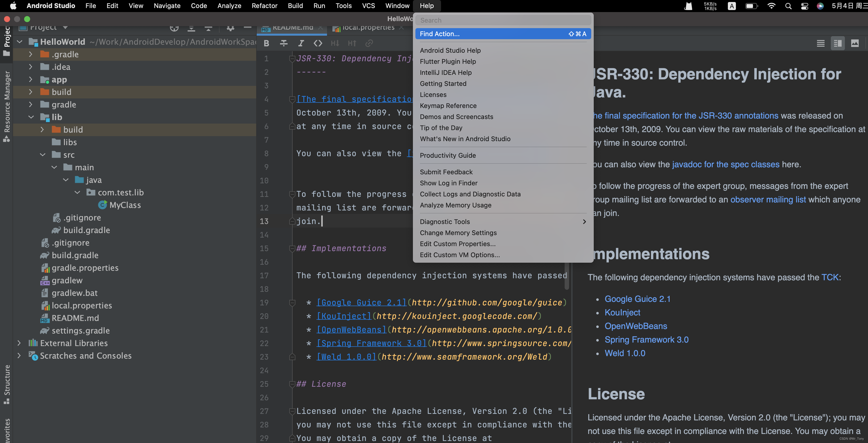Viewport: 868px width, 443px height.
Task: Open macOS Spotlight search icon
Action: coord(788,6)
